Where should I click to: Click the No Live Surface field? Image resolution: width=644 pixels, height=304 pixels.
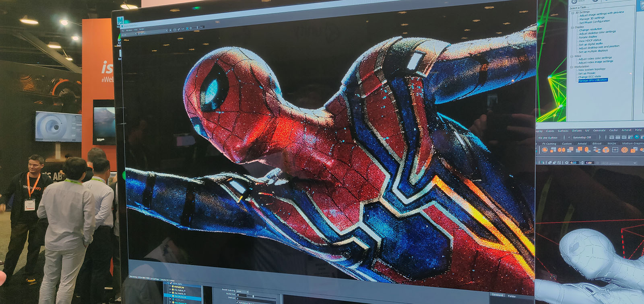pos(548,138)
